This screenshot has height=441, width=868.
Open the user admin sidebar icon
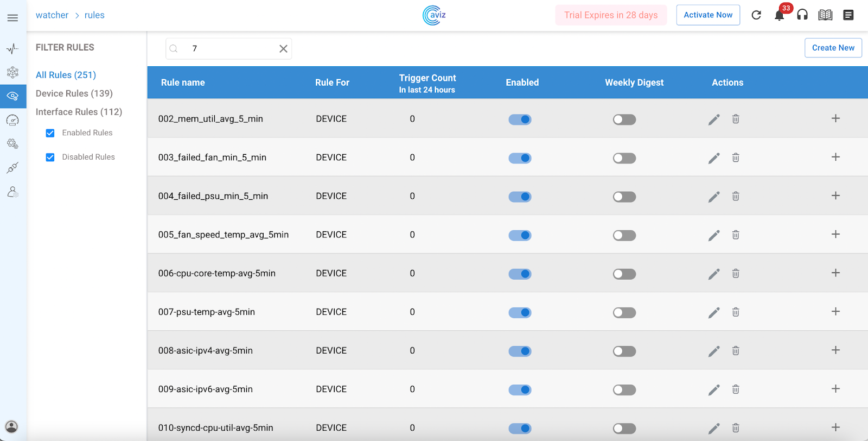point(12,192)
